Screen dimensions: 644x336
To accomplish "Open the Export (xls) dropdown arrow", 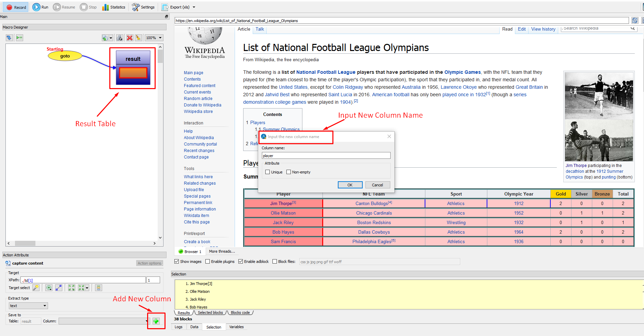I will pyautogui.click(x=194, y=7).
